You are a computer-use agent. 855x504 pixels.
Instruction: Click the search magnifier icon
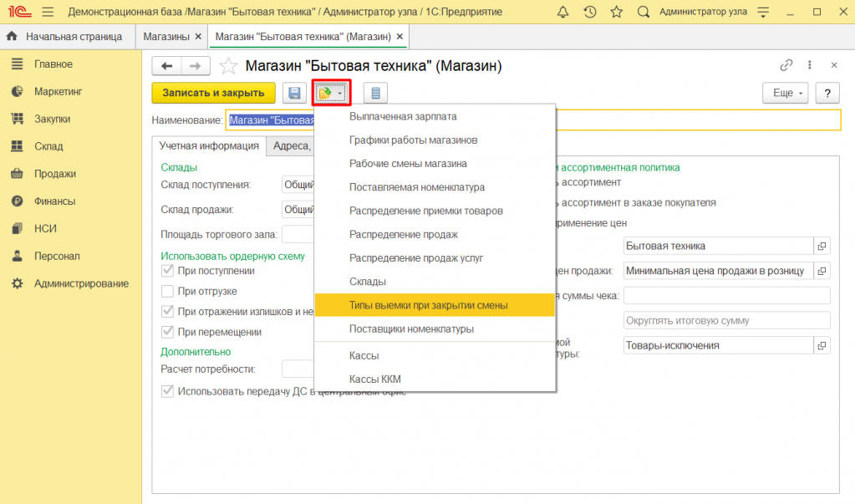coord(643,13)
